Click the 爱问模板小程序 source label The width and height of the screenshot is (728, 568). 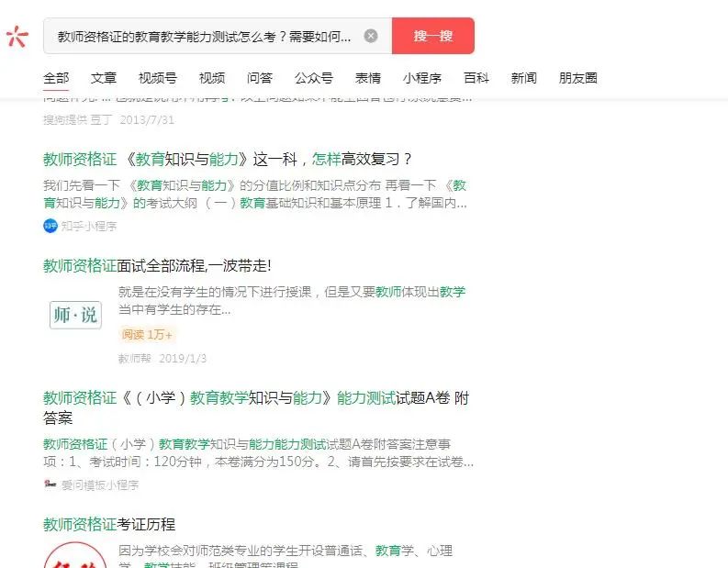(x=100, y=485)
